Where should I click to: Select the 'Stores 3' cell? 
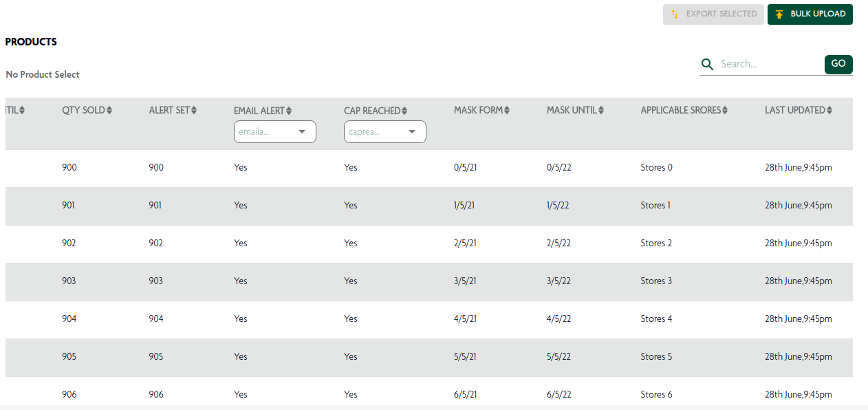point(656,281)
